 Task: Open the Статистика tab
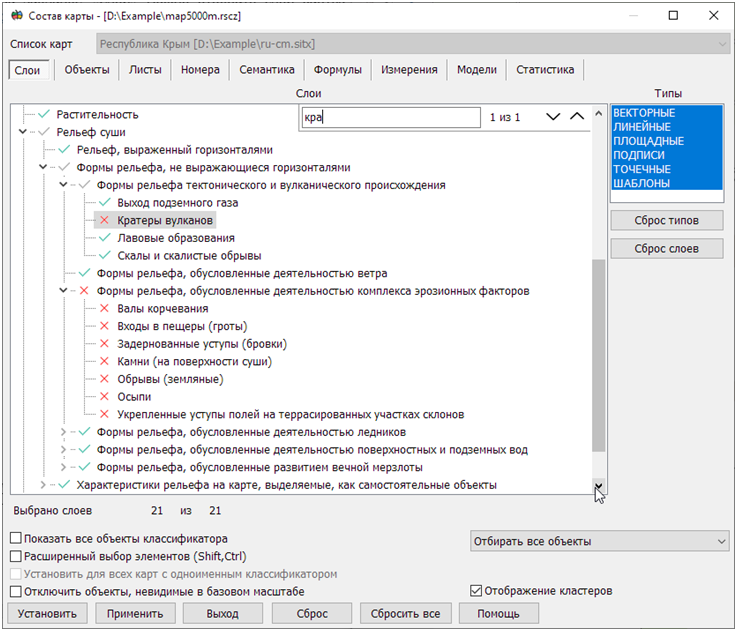pyautogui.click(x=545, y=70)
